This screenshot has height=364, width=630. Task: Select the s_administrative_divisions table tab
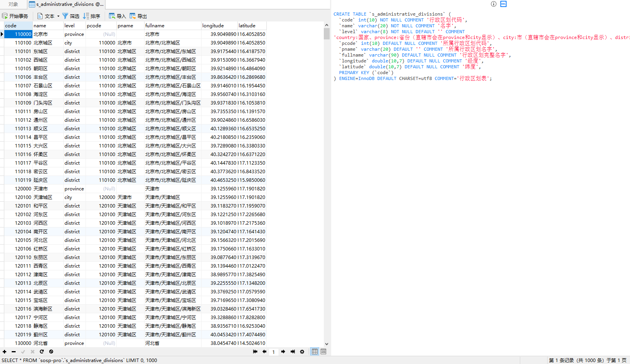pos(66,4)
